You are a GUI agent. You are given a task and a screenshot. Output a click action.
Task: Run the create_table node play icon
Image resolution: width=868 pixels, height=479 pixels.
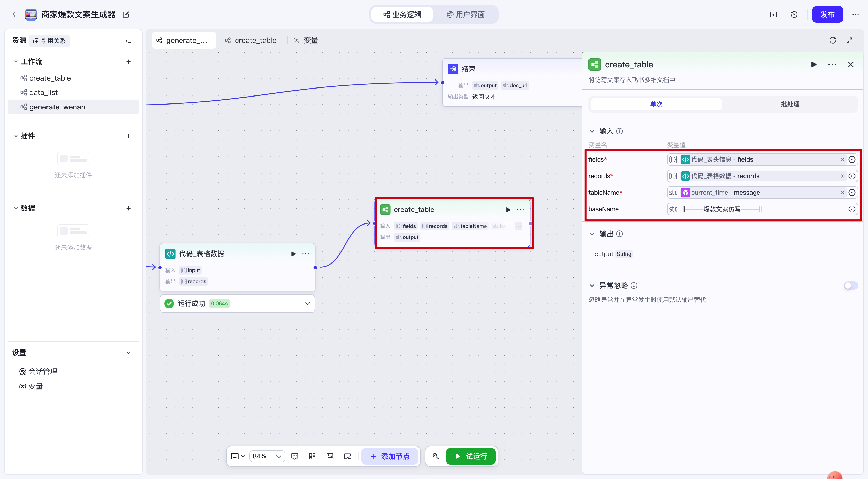point(508,210)
